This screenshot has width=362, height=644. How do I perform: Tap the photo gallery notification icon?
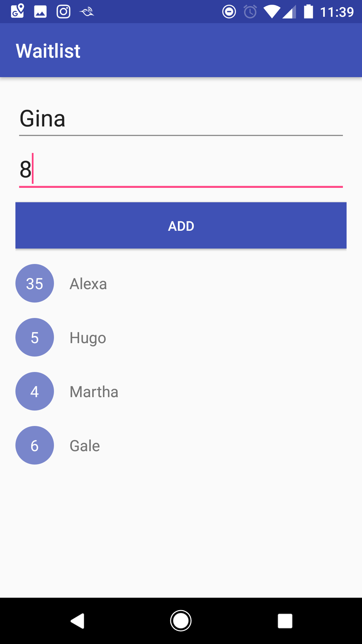40,12
